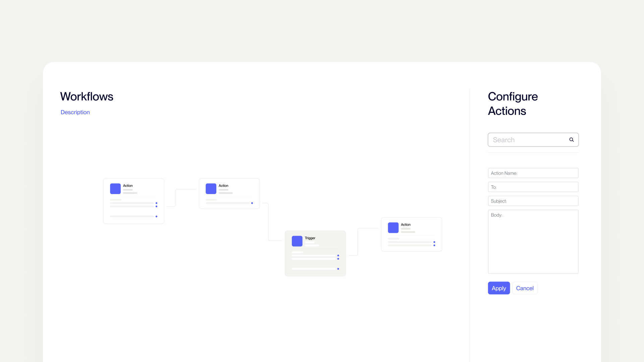The width and height of the screenshot is (644, 362).
Task: Toggle the lower connector dot on the leftmost Action card
Action: 156,216
